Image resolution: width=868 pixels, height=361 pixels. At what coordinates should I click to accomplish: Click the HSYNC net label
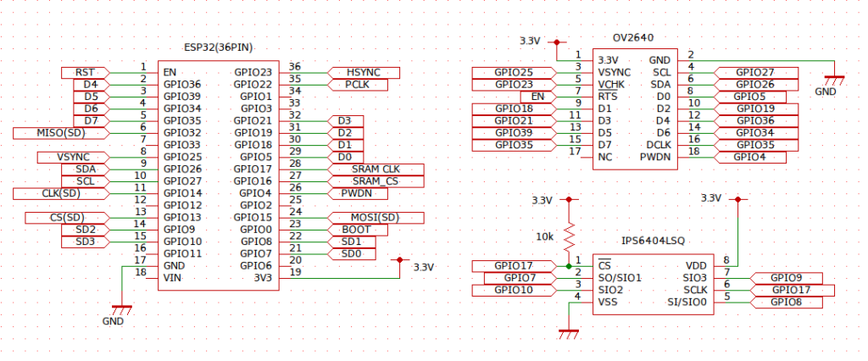coord(364,73)
